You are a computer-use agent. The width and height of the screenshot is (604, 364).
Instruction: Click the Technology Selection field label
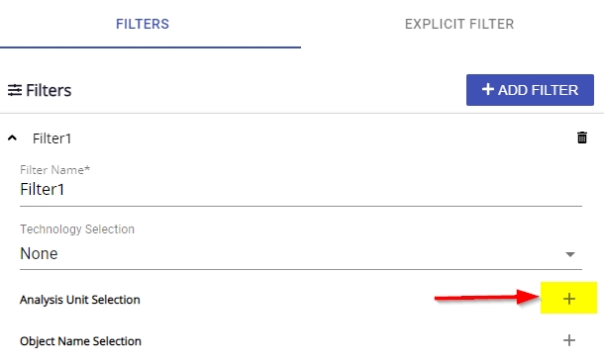(77, 229)
